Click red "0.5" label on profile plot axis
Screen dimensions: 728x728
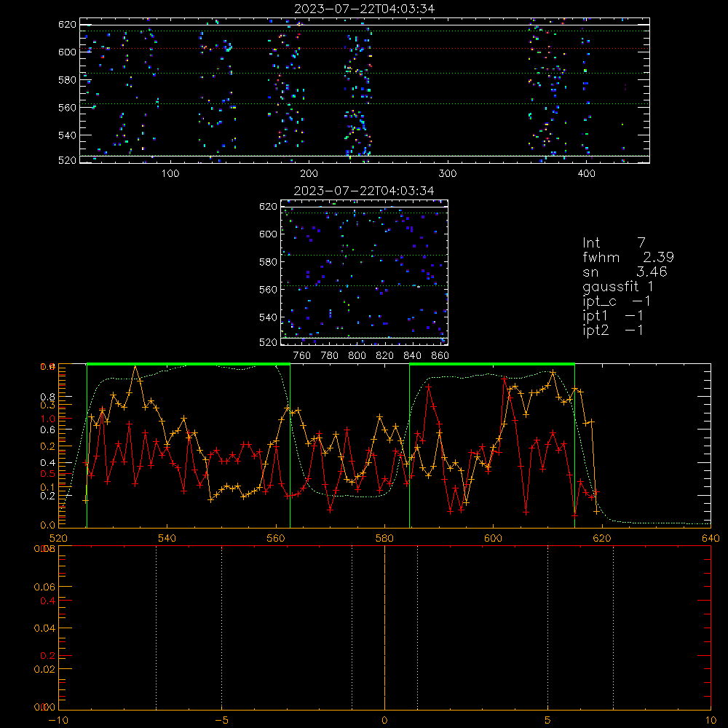pos(47,474)
